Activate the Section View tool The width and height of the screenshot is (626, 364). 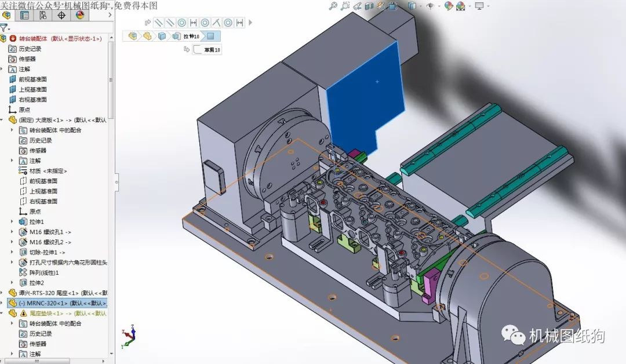pyautogui.click(x=369, y=6)
